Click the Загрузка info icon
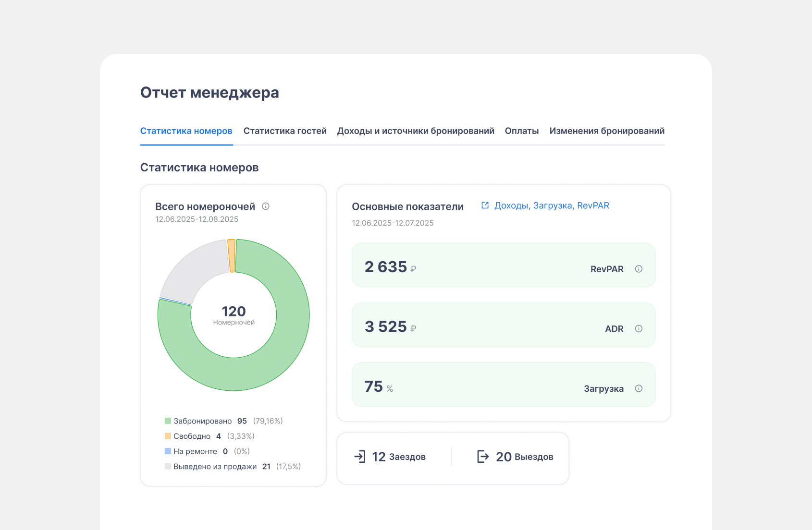812x530 pixels. pyautogui.click(x=639, y=388)
